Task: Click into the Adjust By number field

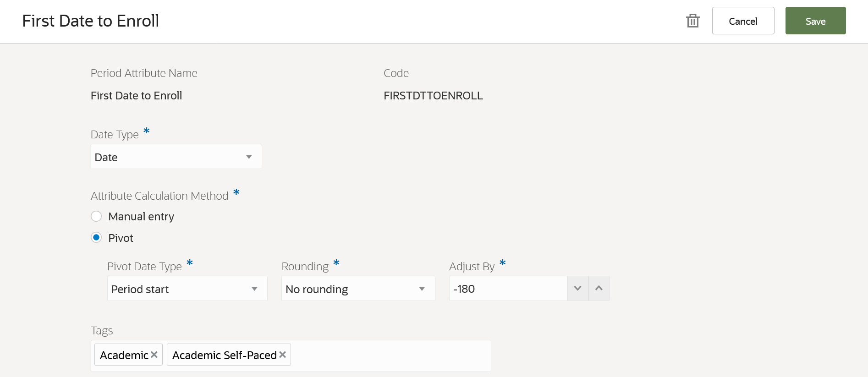Action: click(508, 289)
